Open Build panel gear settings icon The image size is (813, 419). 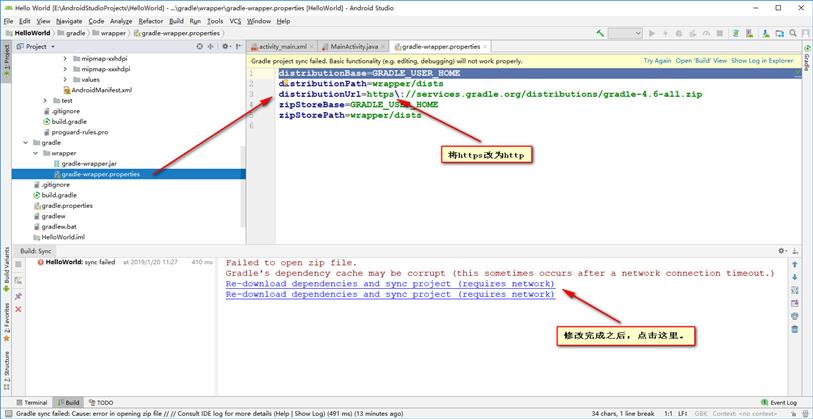point(782,251)
